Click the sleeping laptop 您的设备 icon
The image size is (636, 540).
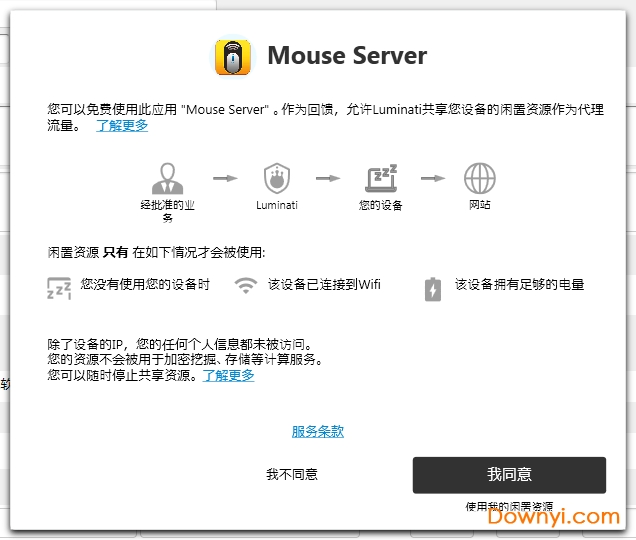381,178
